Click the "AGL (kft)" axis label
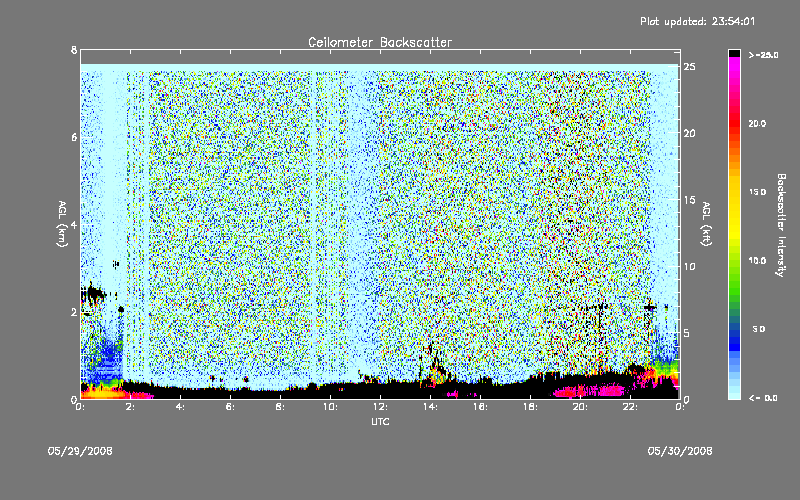800x500 pixels. [x=707, y=224]
